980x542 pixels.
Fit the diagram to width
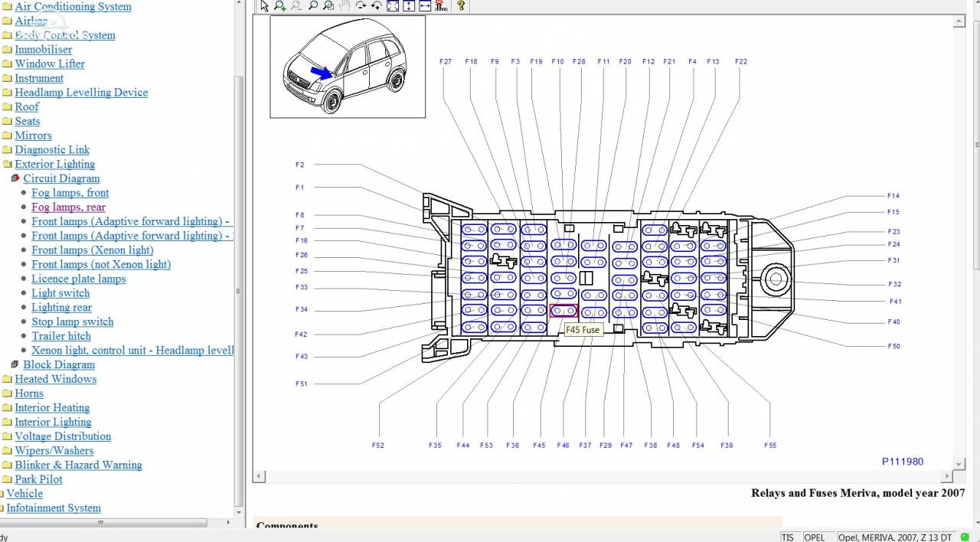click(425, 6)
